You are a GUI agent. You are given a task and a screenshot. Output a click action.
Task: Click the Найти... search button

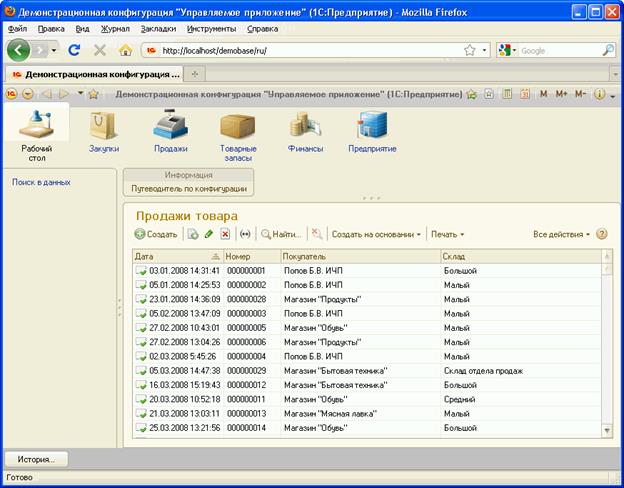pos(281,234)
